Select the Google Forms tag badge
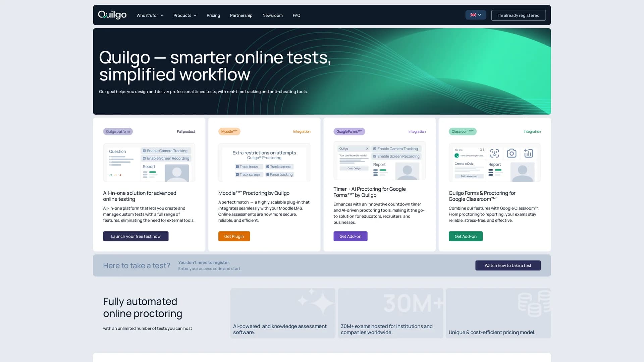The height and width of the screenshot is (362, 644). coord(349,131)
